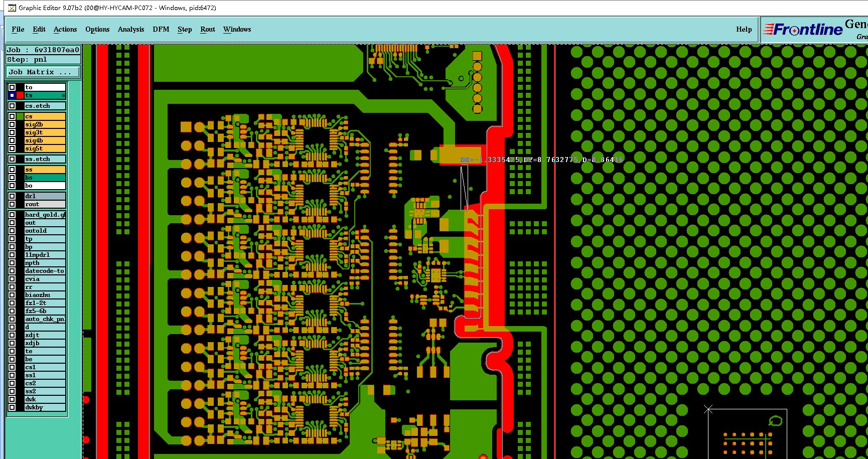
Task: Click the fz5-6b layer name
Action: [45, 311]
